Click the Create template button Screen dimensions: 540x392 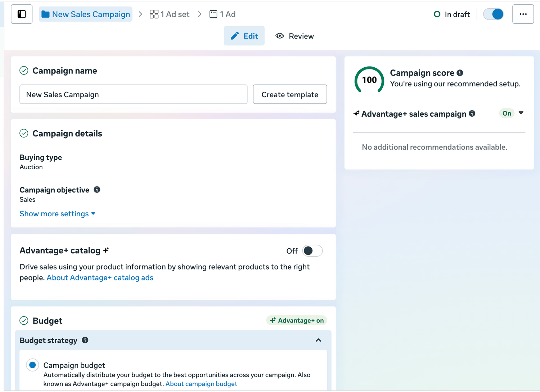(x=290, y=95)
